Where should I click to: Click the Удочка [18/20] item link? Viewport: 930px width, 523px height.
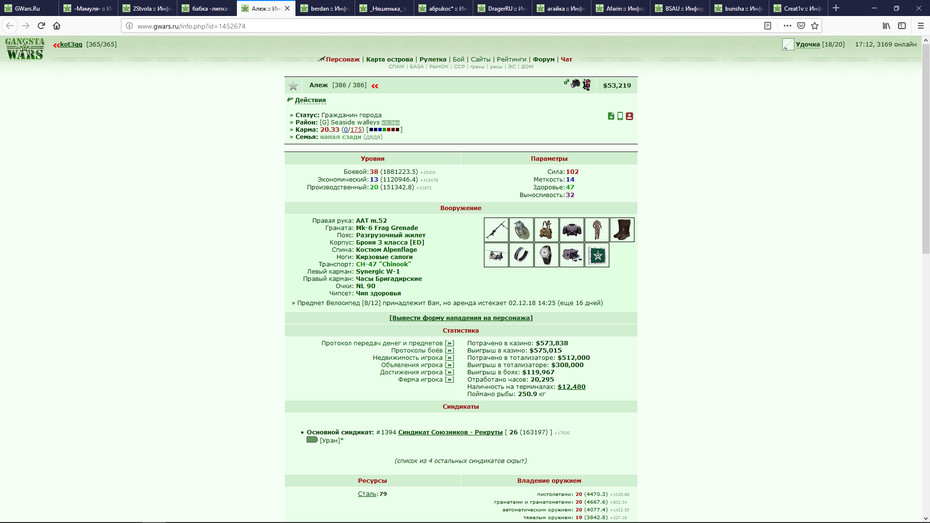click(820, 44)
